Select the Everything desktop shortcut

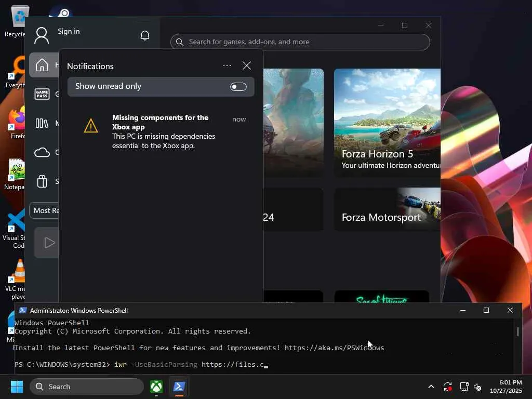point(15,72)
